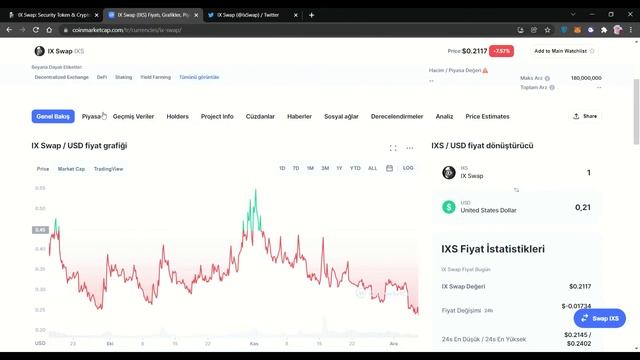Image resolution: width=640 pixels, height=360 pixels.
Task: Click the 0.45 price marker on chart axis
Action: (40, 230)
